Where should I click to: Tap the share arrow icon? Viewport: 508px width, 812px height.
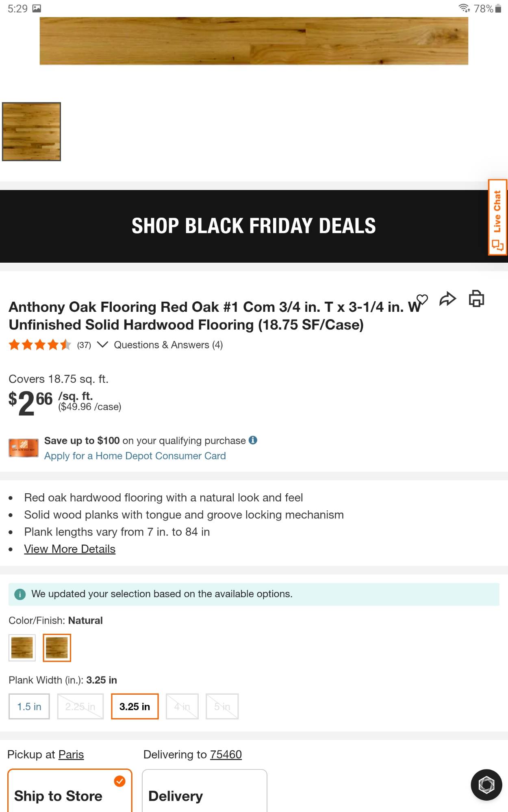click(x=448, y=299)
